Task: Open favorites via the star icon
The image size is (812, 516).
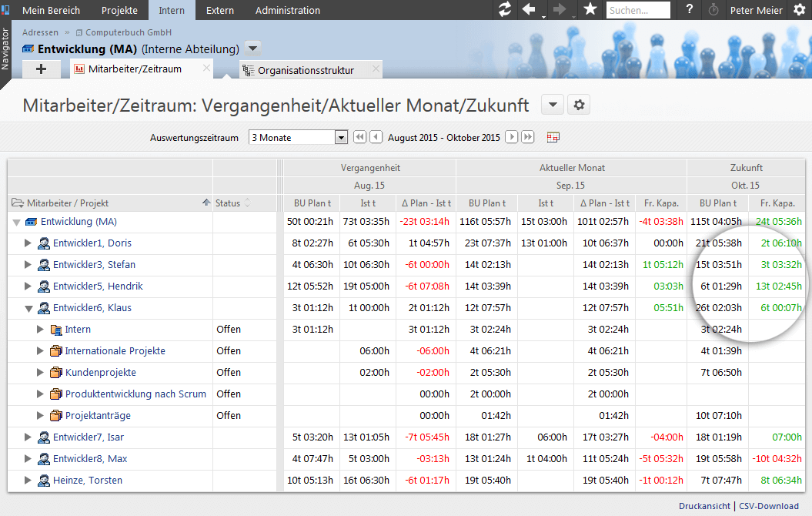Action: (590, 9)
